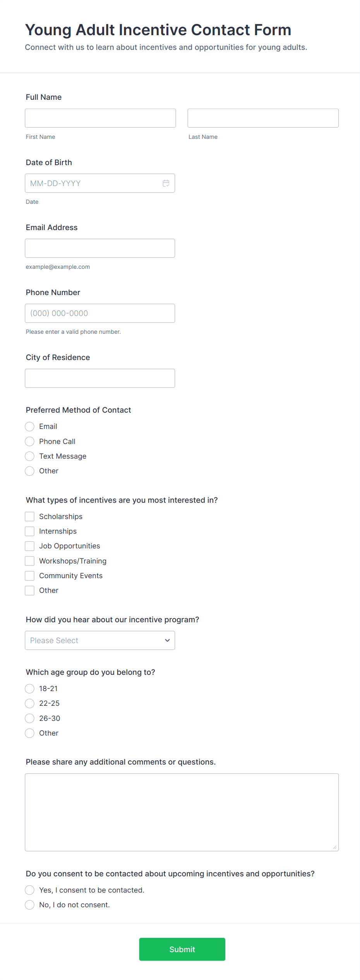Toggle the Community Events checkbox
This screenshot has width=360, height=980.
click(x=30, y=576)
